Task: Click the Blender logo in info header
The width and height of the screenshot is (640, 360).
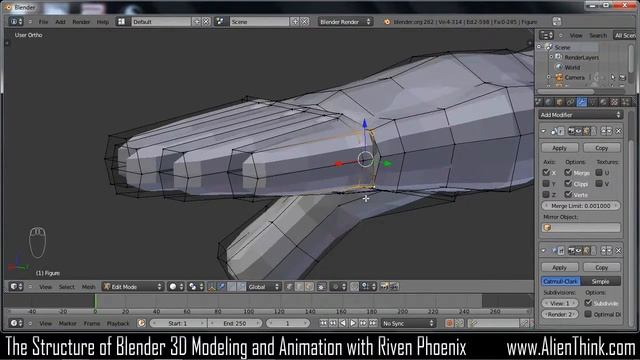Action: [387, 22]
